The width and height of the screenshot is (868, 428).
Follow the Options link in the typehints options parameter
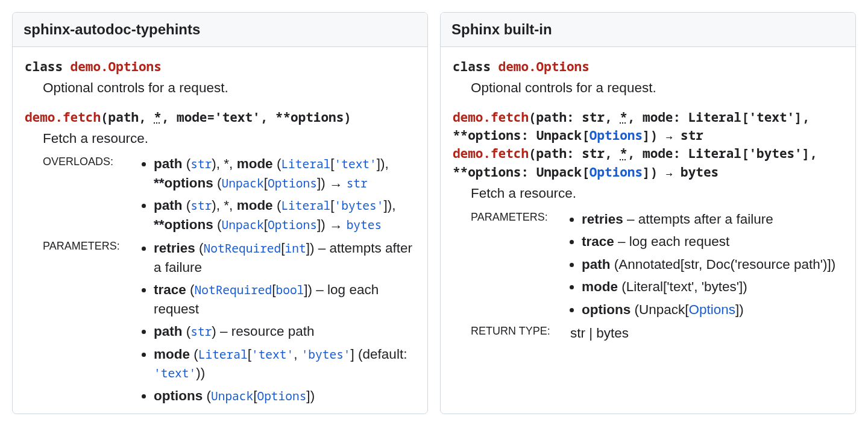pyautogui.click(x=281, y=396)
